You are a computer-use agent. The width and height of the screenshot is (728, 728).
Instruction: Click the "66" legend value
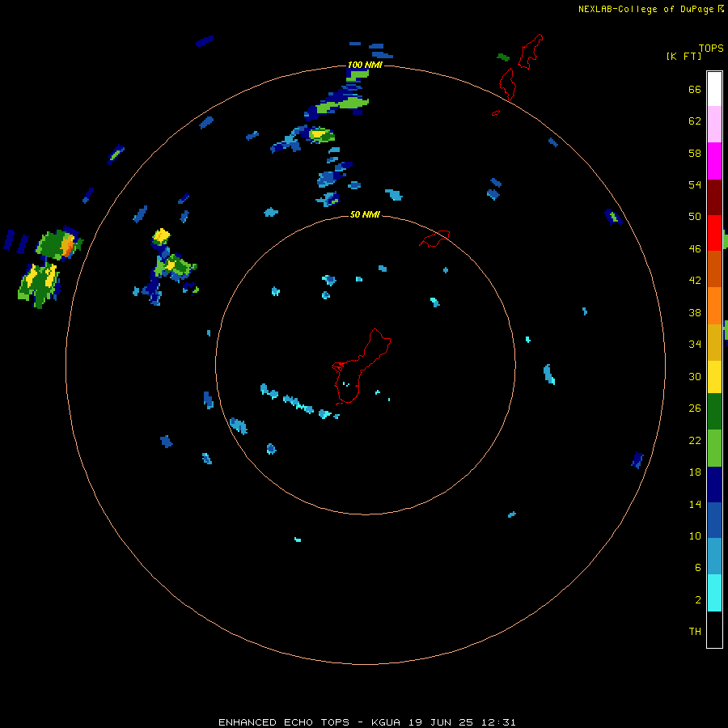(695, 90)
